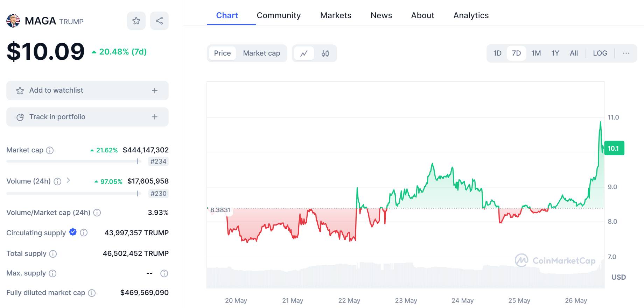Set chart range to All
The height and width of the screenshot is (308, 644).
[574, 53]
